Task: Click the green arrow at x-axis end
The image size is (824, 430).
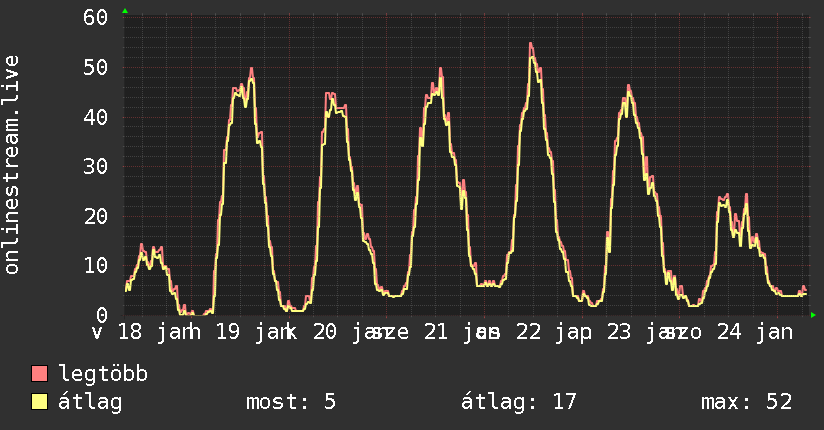Action: 813,315
